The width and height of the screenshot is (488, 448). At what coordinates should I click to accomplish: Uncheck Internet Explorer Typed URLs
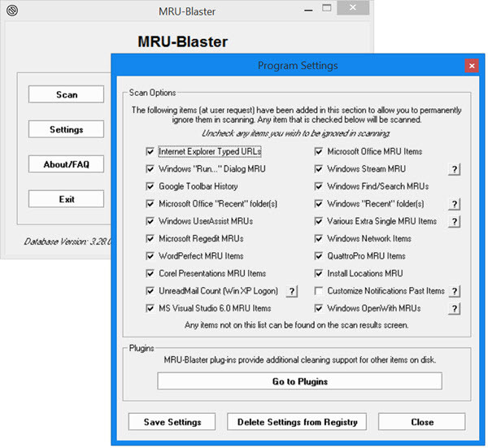[x=150, y=151]
